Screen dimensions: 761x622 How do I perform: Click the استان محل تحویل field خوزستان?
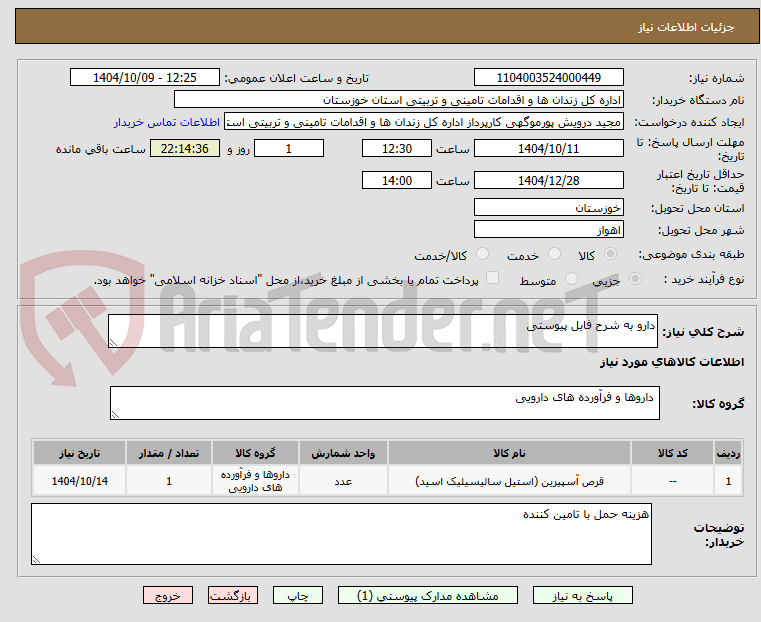pyautogui.click(x=548, y=208)
